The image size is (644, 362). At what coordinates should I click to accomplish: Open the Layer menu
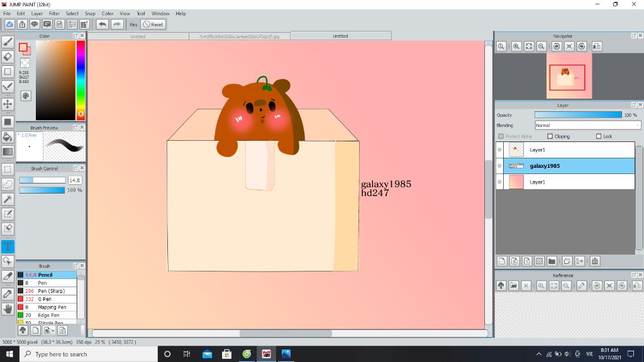37,14
